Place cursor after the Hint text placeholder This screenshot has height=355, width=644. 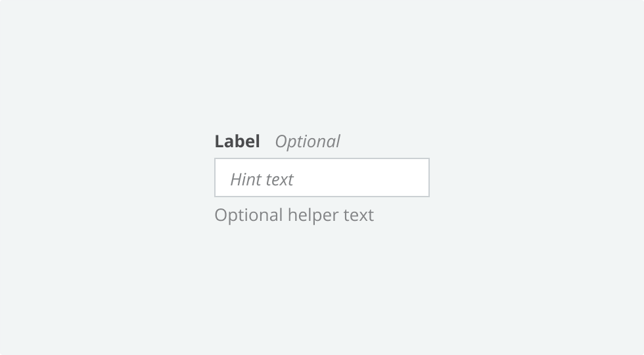pyautogui.click(x=296, y=179)
